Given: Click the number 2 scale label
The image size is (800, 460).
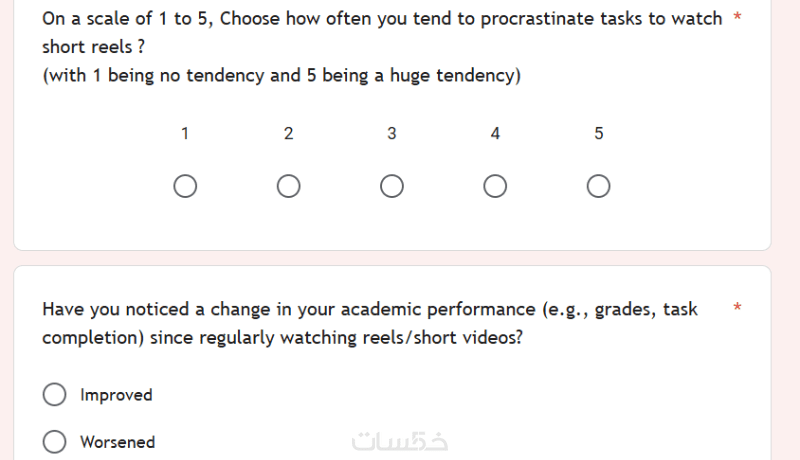Looking at the screenshot, I should coord(288,134).
